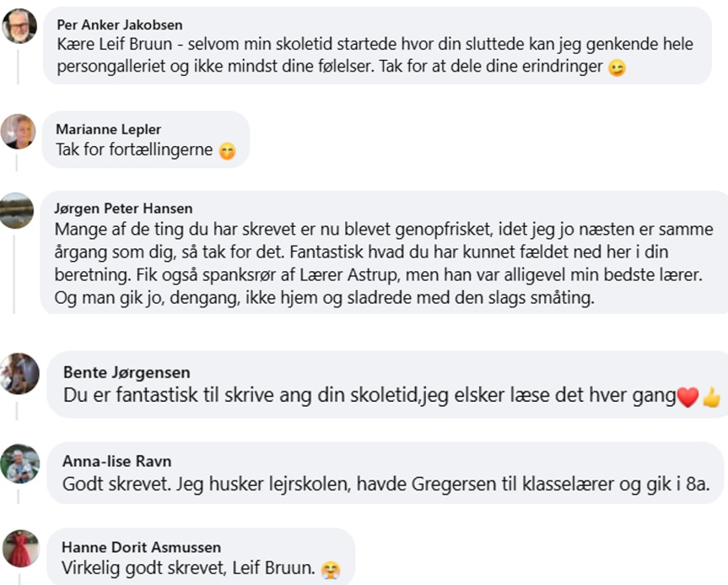Click the comment mentioning Gregersen til klasselærer
The width and height of the screenshot is (728, 585).
(x=386, y=484)
